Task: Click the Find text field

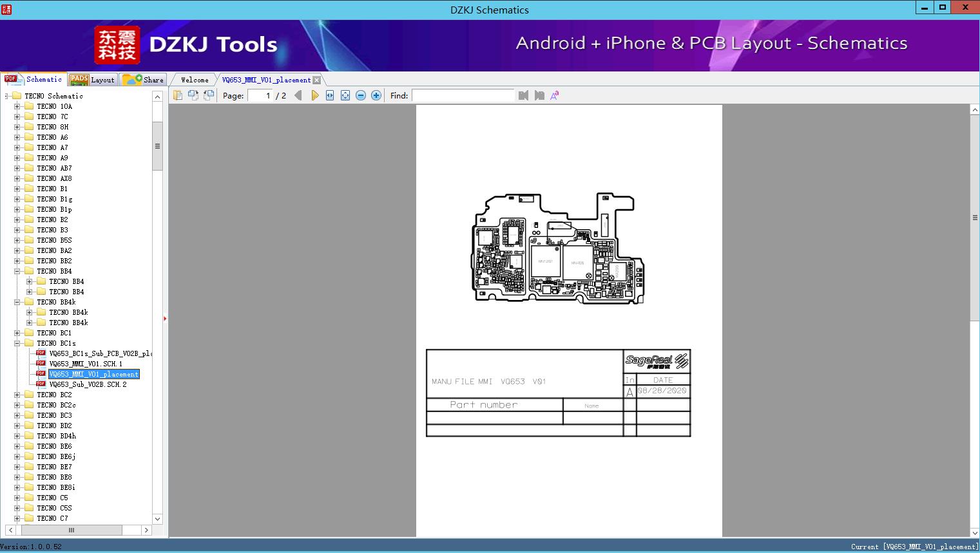Action: [x=463, y=95]
